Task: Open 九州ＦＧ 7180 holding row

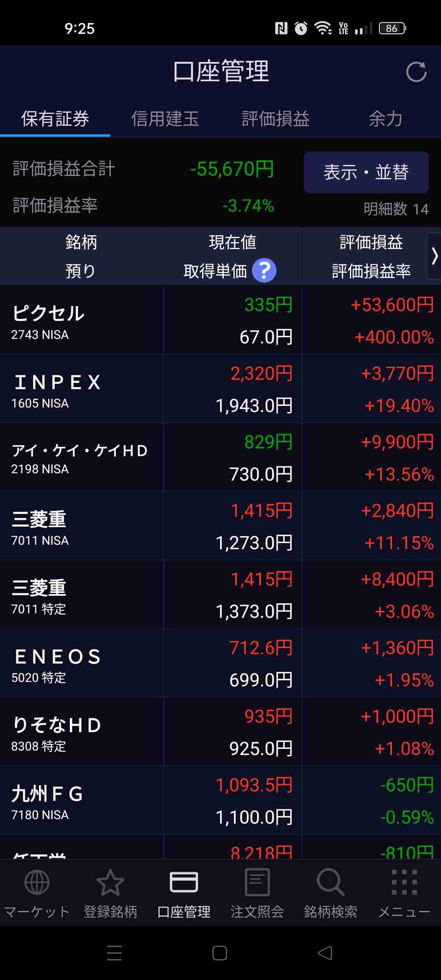Action: tap(220, 800)
